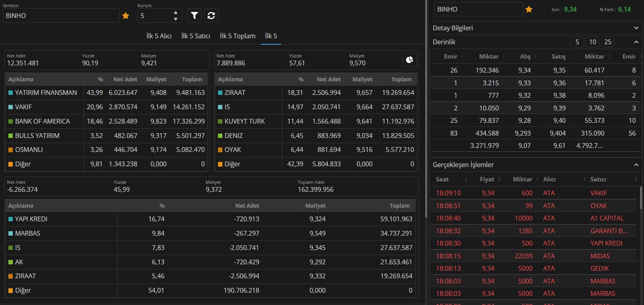Select depth level 5 button
Screen dimensions: 644x305
tap(577, 42)
